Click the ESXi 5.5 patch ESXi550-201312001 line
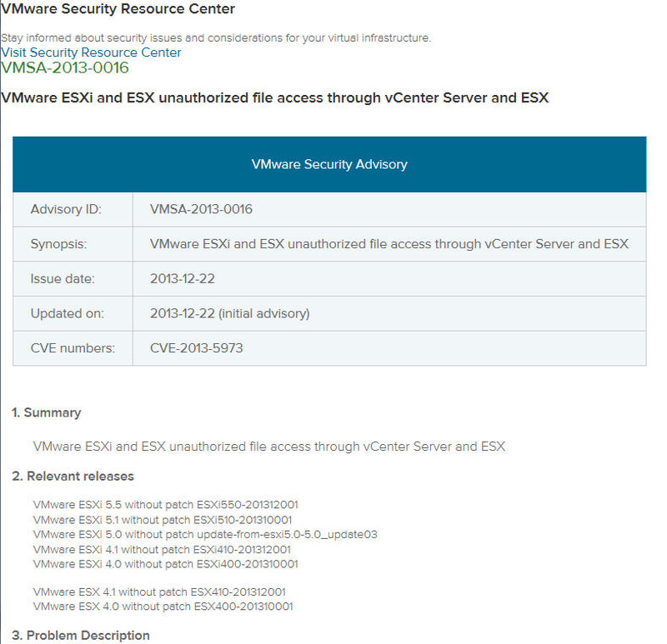The image size is (667, 644). click(x=166, y=504)
